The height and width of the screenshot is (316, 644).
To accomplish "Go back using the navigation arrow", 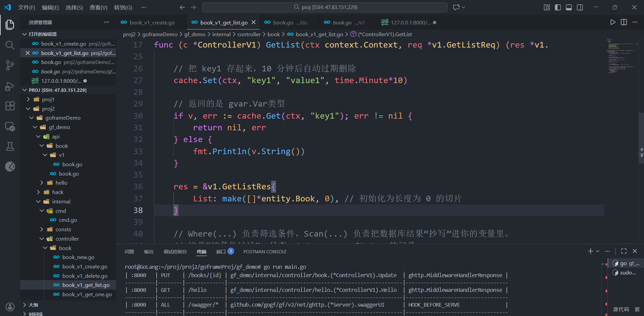I will tap(182, 7).
